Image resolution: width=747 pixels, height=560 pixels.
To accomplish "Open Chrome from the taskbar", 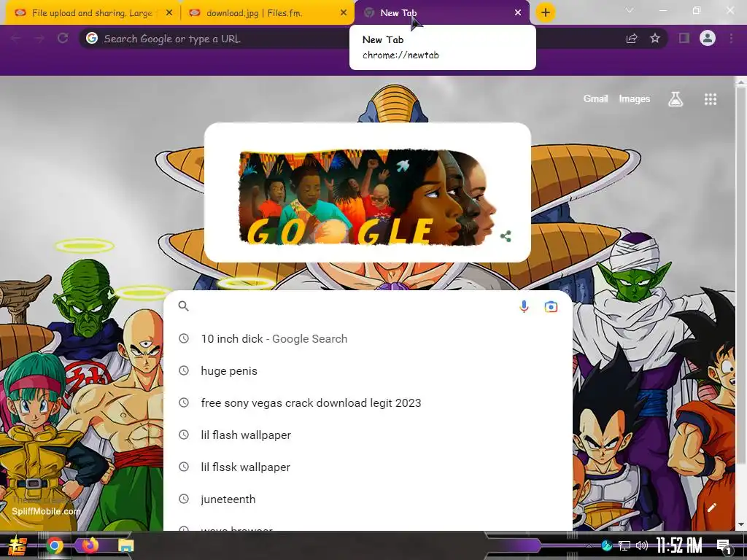I will [54, 545].
